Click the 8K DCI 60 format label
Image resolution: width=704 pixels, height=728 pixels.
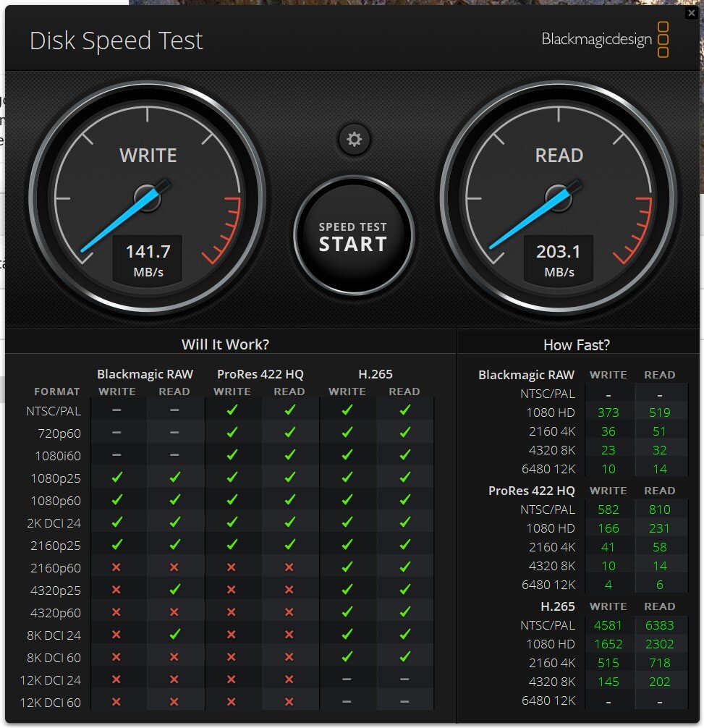pyautogui.click(x=54, y=658)
